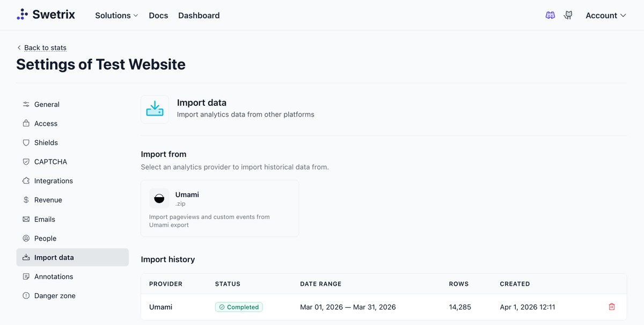Image resolution: width=644 pixels, height=325 pixels.
Task: Click the Umami provider logo icon
Action: pyautogui.click(x=159, y=199)
